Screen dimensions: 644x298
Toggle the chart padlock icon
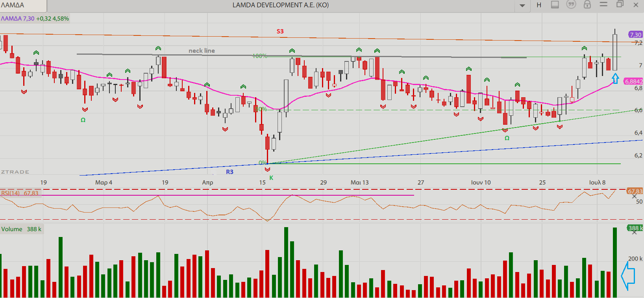587,5
